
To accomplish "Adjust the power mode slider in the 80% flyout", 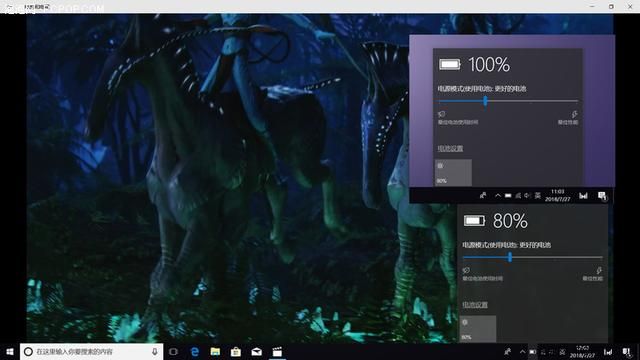I will coord(510,257).
